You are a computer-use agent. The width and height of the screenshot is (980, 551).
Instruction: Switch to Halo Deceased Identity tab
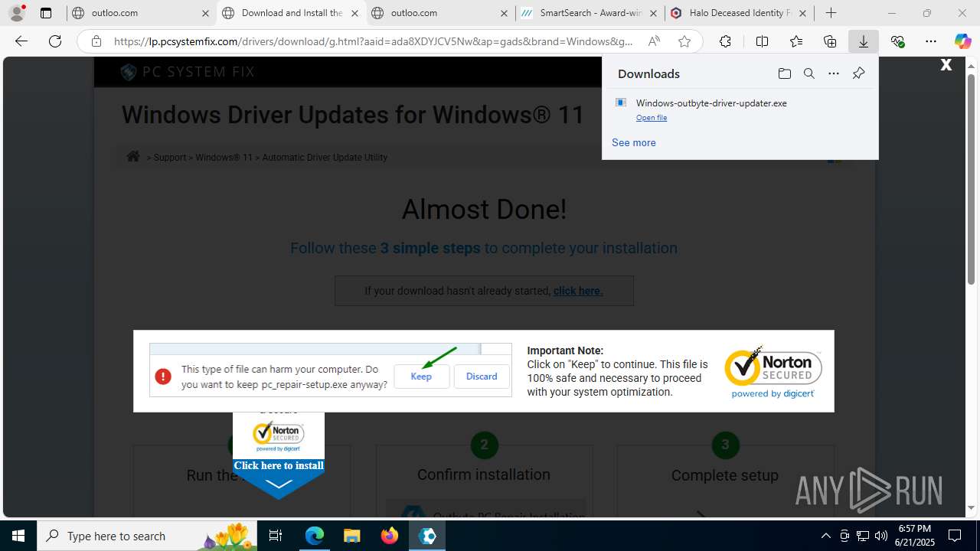[x=737, y=13]
